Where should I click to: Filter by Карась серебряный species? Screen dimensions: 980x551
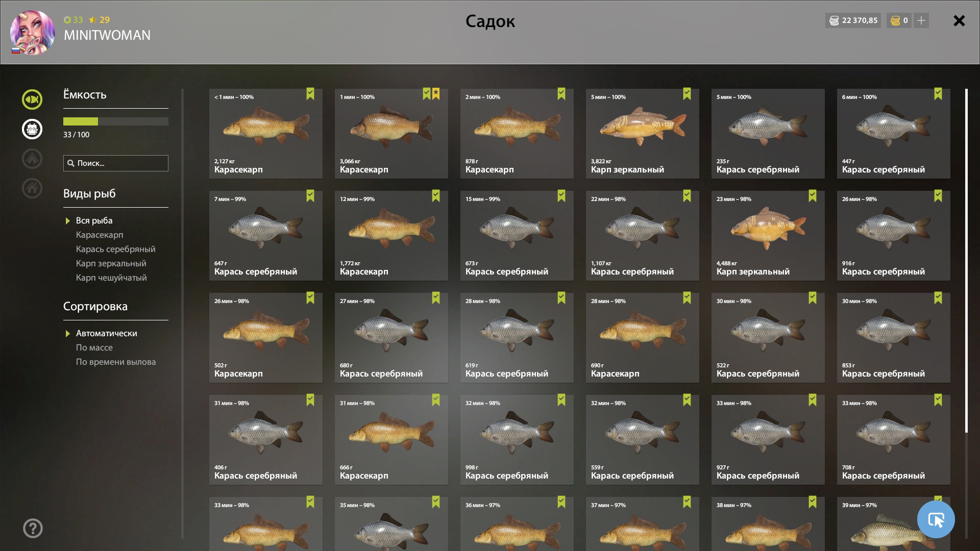coord(116,249)
